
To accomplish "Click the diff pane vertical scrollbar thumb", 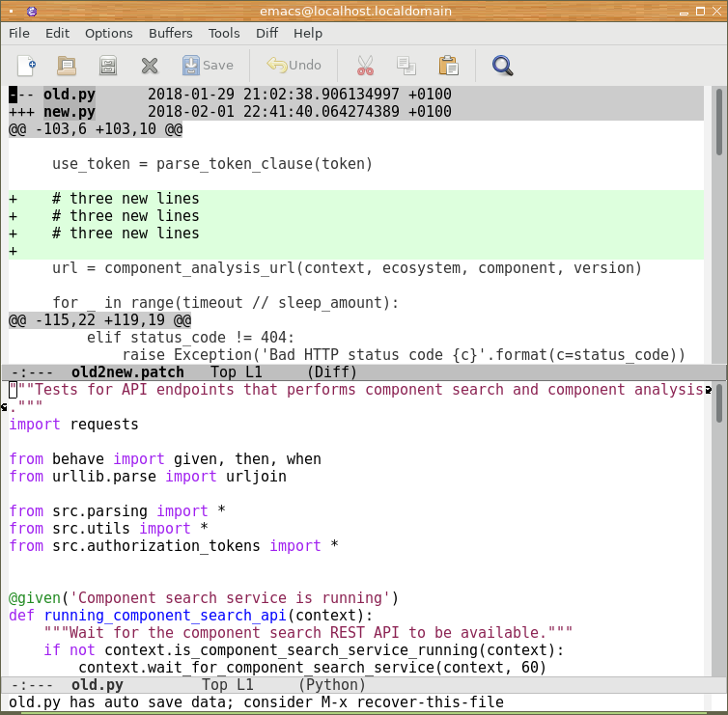I will (718, 124).
